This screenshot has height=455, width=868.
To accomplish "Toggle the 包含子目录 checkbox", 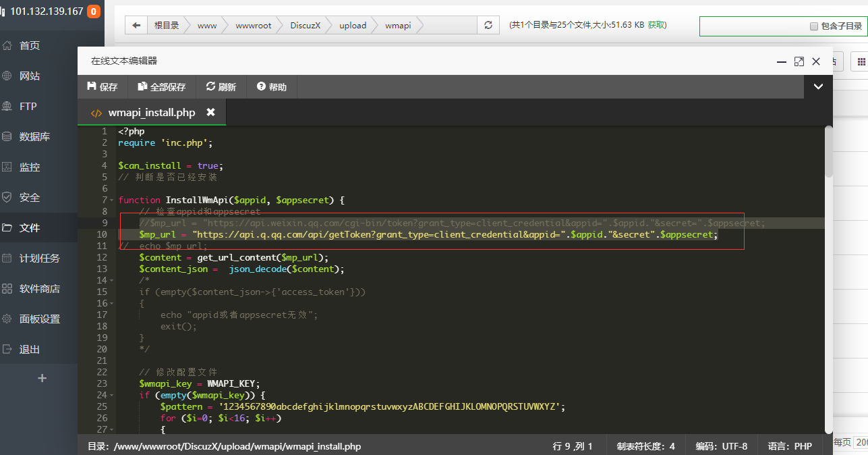I will (813, 26).
